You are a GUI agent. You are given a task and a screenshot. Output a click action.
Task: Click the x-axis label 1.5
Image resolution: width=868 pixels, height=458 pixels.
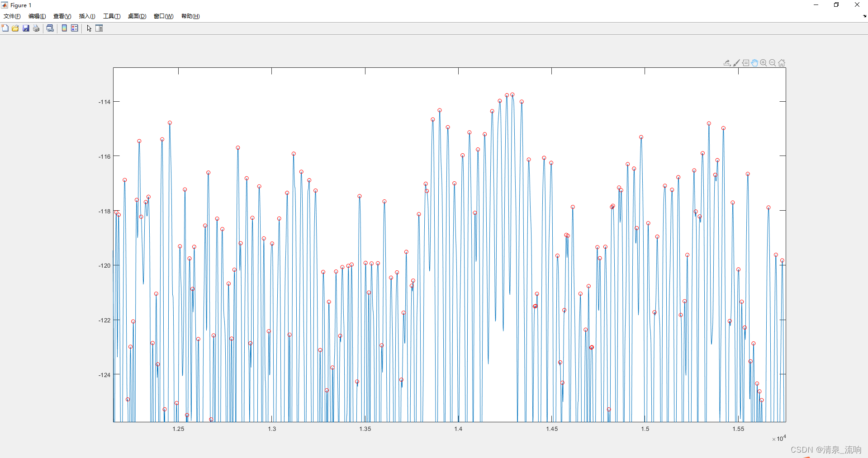645,429
